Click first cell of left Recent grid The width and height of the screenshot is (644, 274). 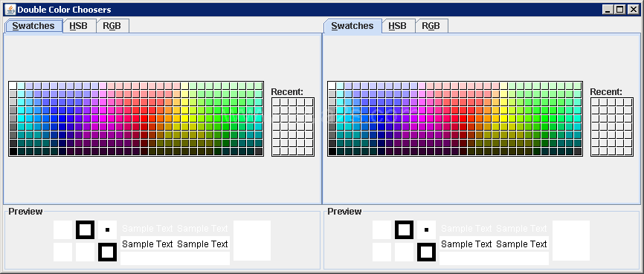coord(277,102)
